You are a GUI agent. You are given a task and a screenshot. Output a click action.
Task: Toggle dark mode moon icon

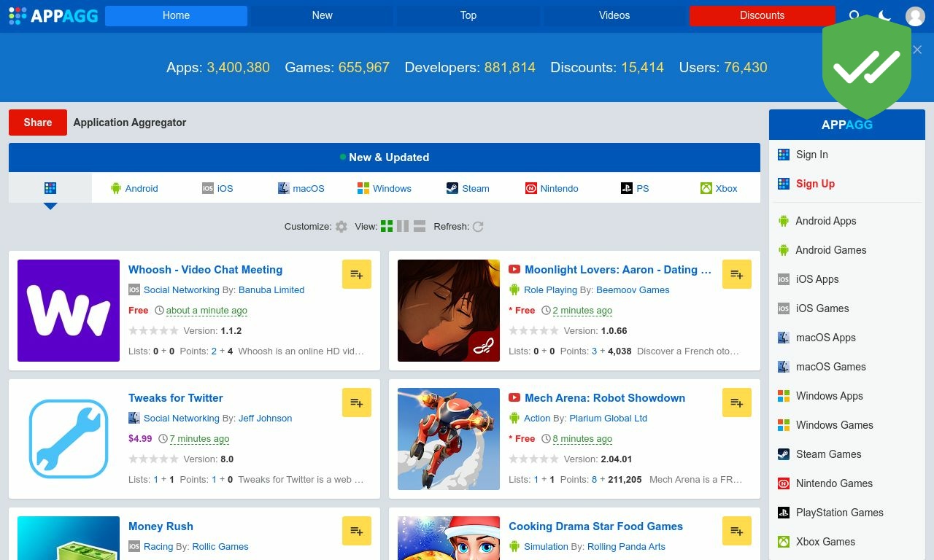[x=884, y=16]
